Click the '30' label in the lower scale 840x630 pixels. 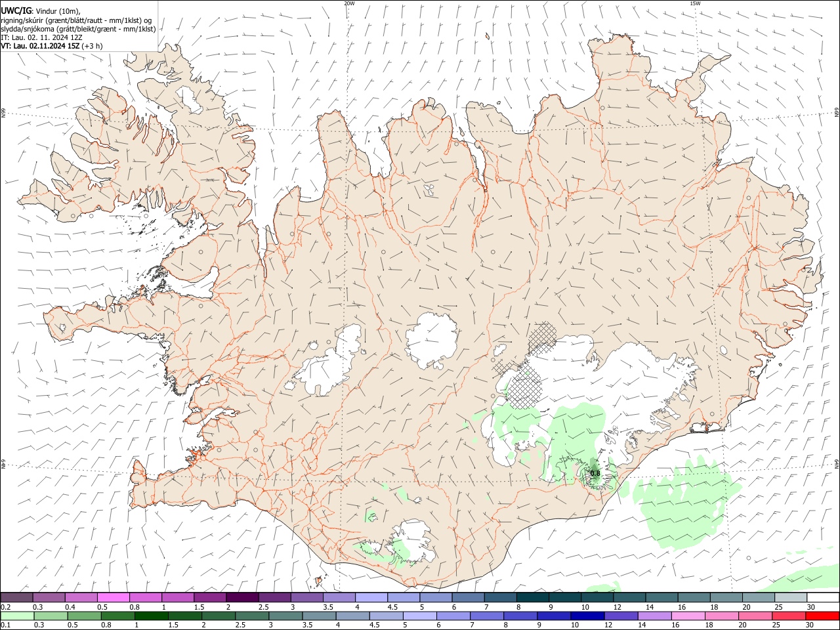click(810, 625)
